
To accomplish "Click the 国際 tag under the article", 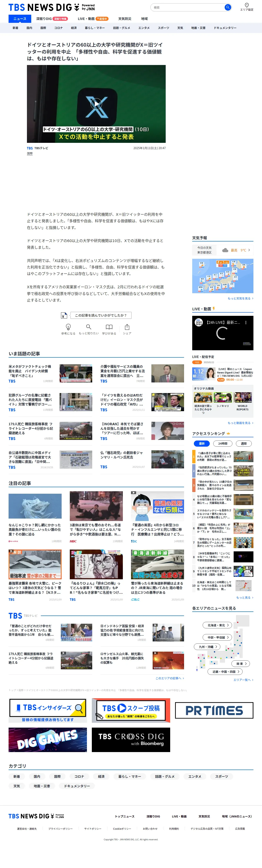I will pos(30,153).
